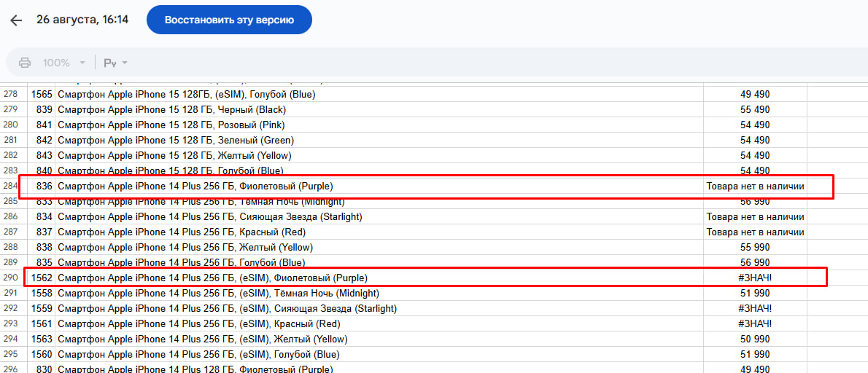Screen dimensions: 868x373
Task: Click price cell 49 490 in row 278
Action: pyautogui.click(x=754, y=94)
